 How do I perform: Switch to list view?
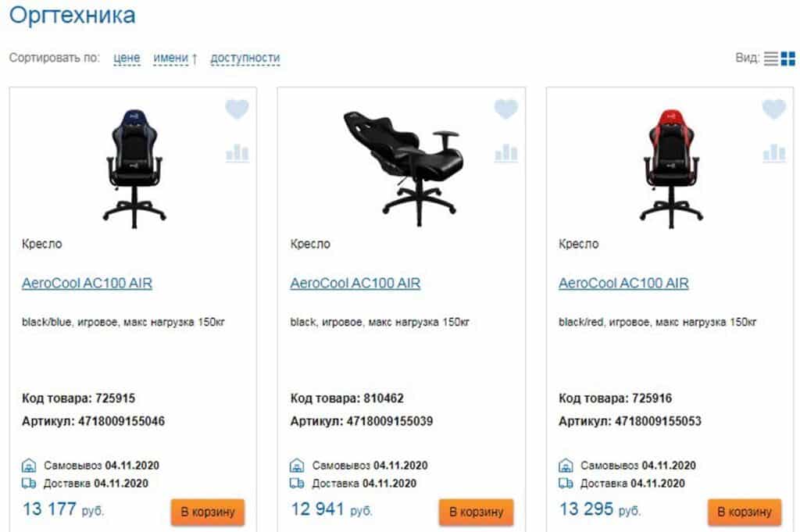[770, 59]
